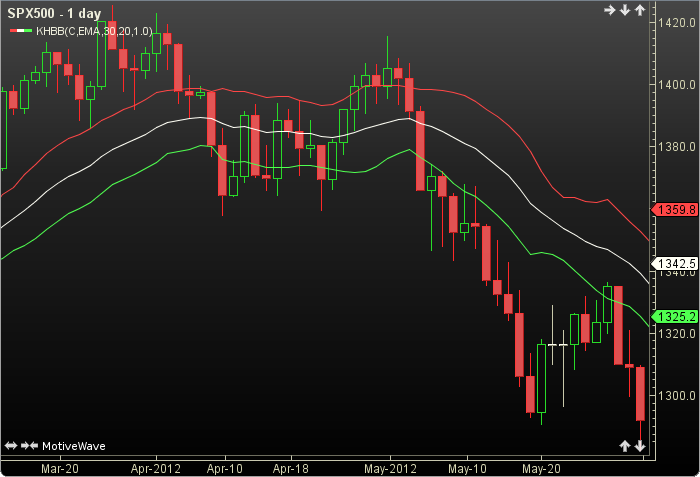
Task: Click the MotiveWave label
Action: [x=74, y=446]
